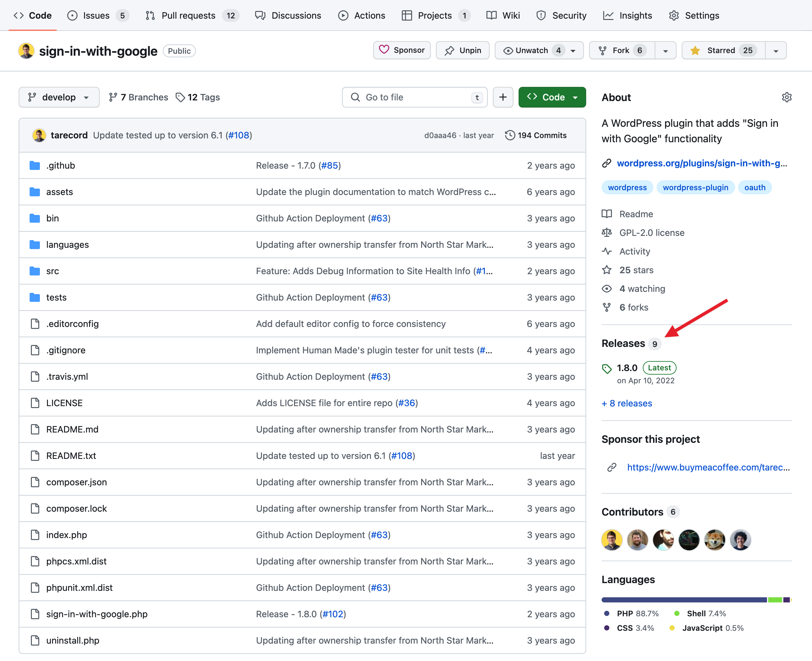Expand the green Code dropdown
Image resolution: width=812 pixels, height=661 pixels.
552,98
